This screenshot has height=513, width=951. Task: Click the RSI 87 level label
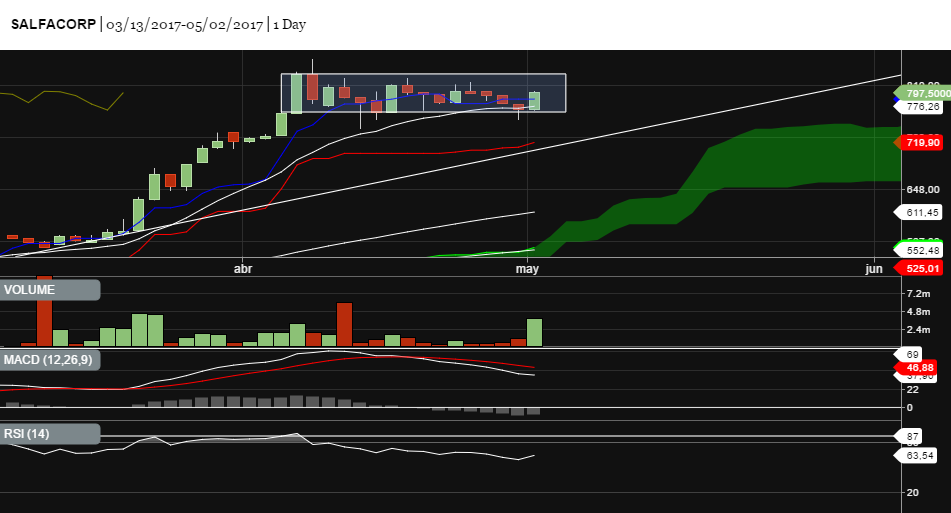[910, 437]
